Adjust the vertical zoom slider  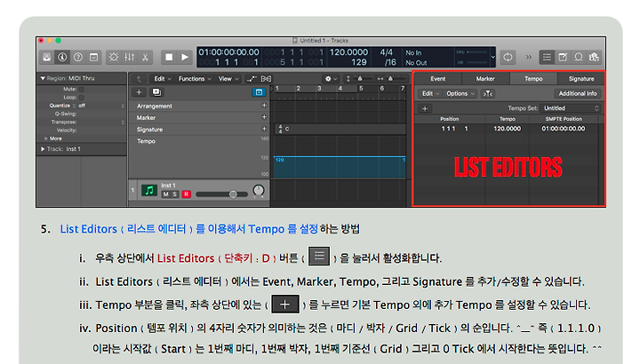[359, 79]
